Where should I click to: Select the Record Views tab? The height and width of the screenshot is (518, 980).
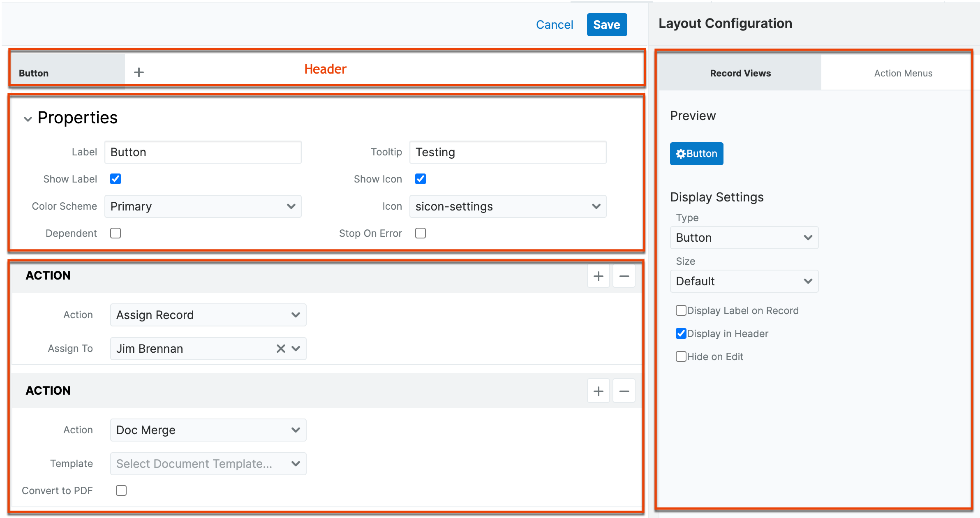(x=740, y=73)
